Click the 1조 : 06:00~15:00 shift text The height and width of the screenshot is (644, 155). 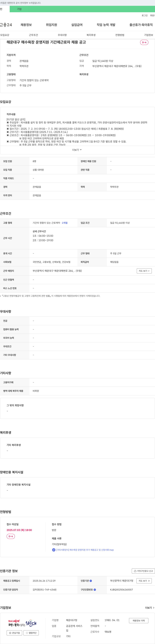pos(43,236)
